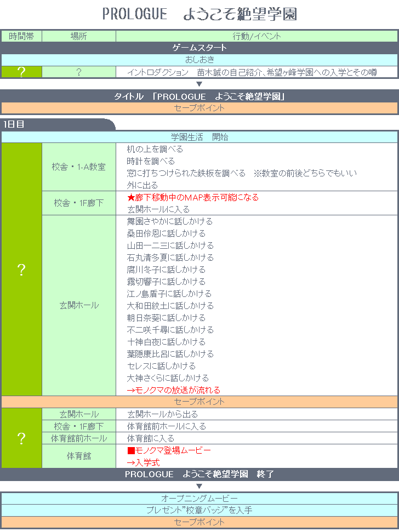Click the 時間帯 column header
399x532 pixels.
pyautogui.click(x=21, y=37)
